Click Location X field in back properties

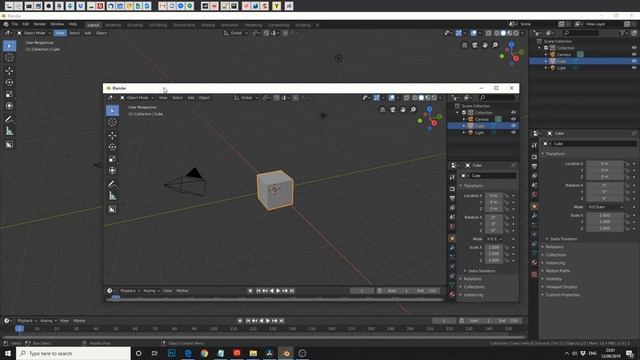605,164
